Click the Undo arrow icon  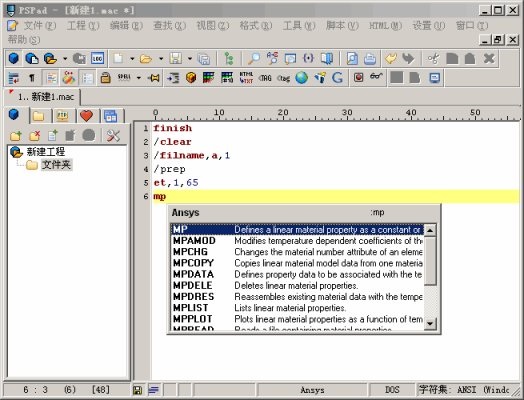390,58
